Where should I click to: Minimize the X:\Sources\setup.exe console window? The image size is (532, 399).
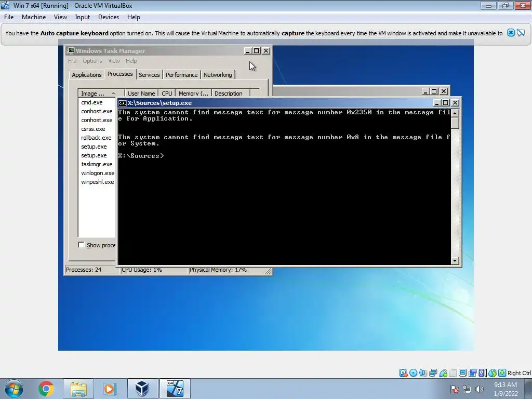[x=437, y=103]
